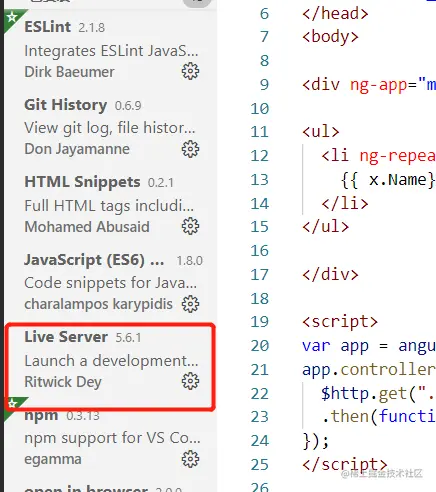Click line number 25 in gutter

pos(259,465)
